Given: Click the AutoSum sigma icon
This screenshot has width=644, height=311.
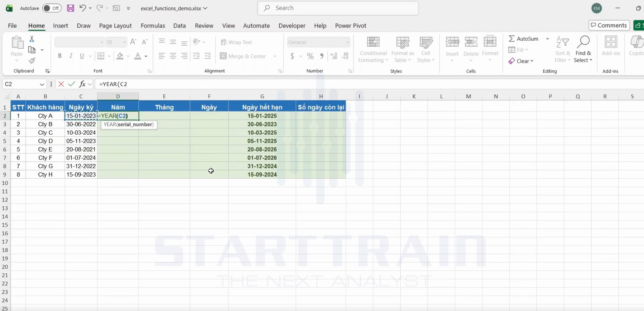Looking at the screenshot, I should coord(512,39).
